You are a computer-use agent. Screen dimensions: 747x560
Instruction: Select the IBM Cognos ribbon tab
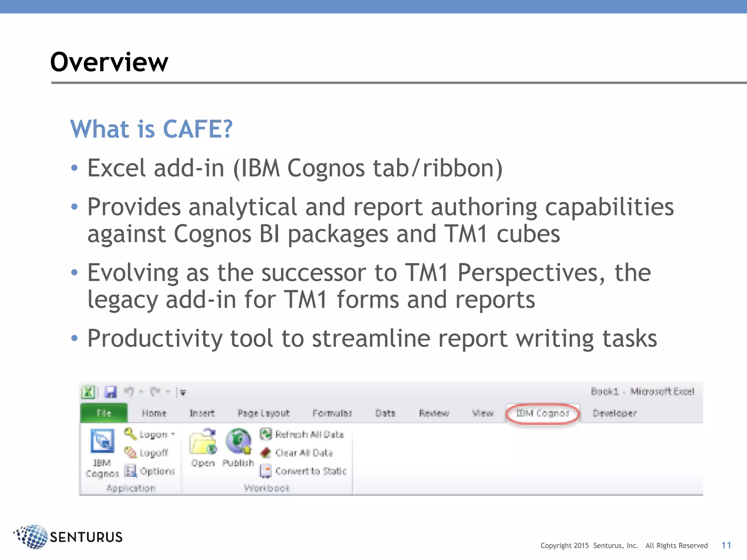(x=542, y=413)
